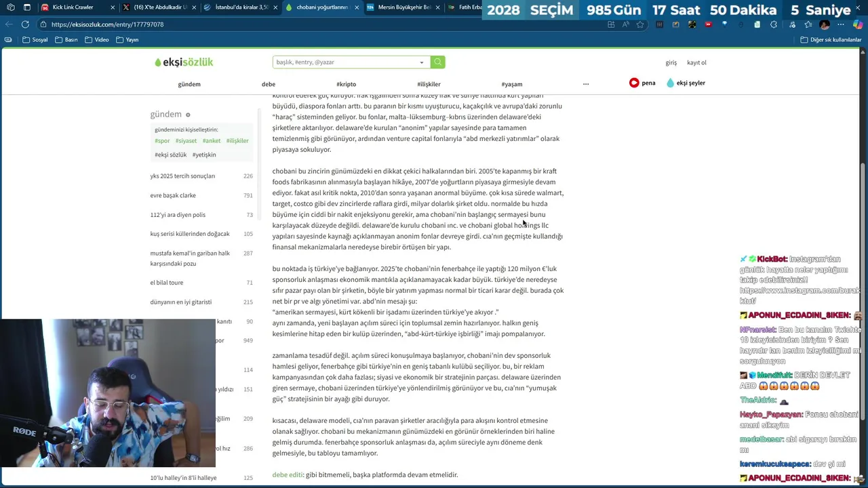Open topic 10'lu halley'in 8'li halleye
Viewport: 868px width, 488px height.
[183, 478]
